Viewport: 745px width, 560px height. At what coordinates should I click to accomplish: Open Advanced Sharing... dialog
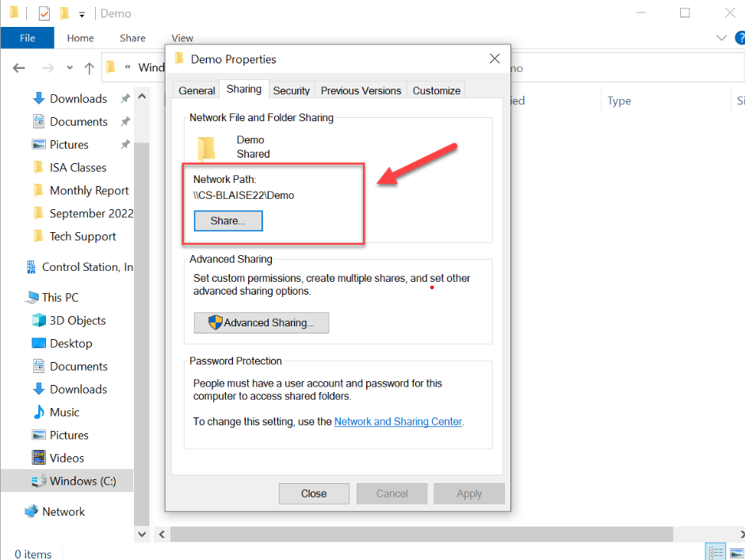tap(262, 322)
